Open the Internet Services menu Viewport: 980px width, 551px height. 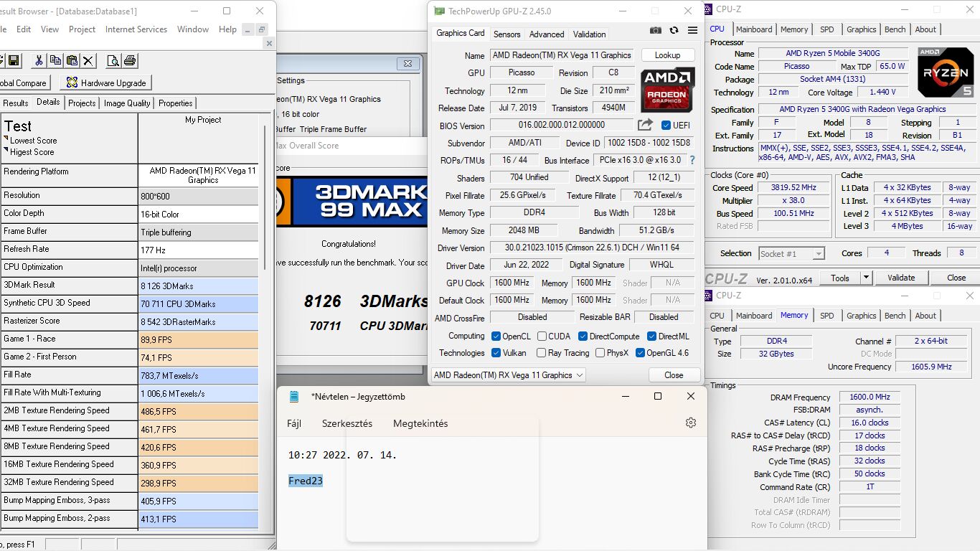(x=136, y=29)
